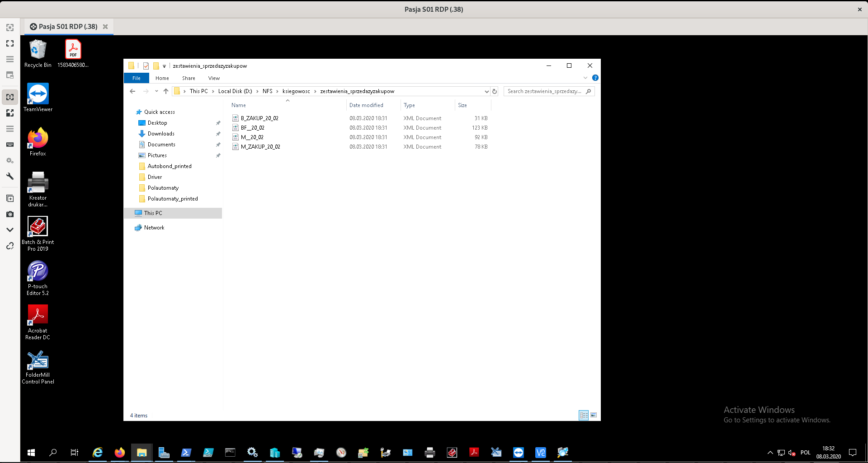Open Customize Quick Access Toolbar dropdown
Screen dimensions: 868x463
[164, 66]
